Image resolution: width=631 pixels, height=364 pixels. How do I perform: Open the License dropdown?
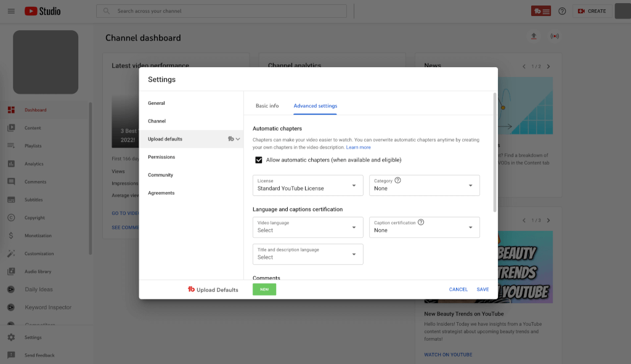tap(307, 185)
